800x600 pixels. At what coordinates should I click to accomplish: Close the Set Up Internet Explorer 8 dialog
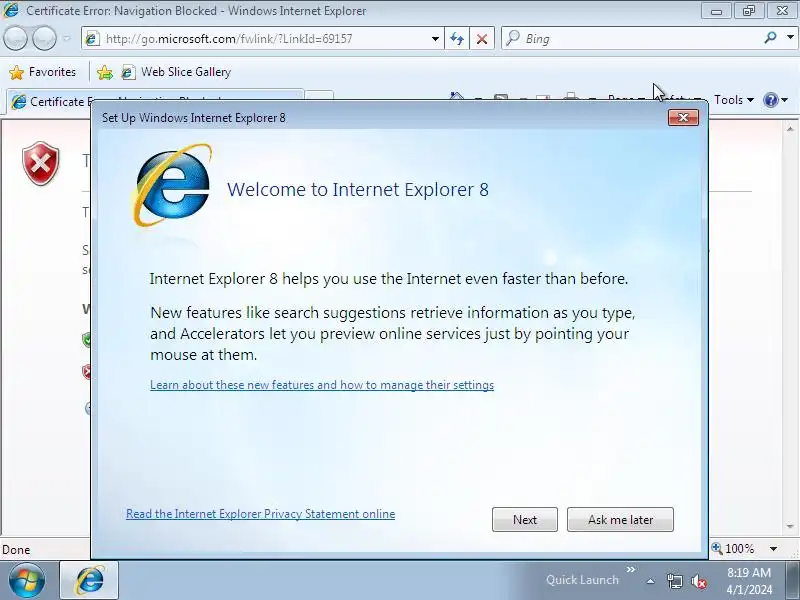[x=683, y=117]
